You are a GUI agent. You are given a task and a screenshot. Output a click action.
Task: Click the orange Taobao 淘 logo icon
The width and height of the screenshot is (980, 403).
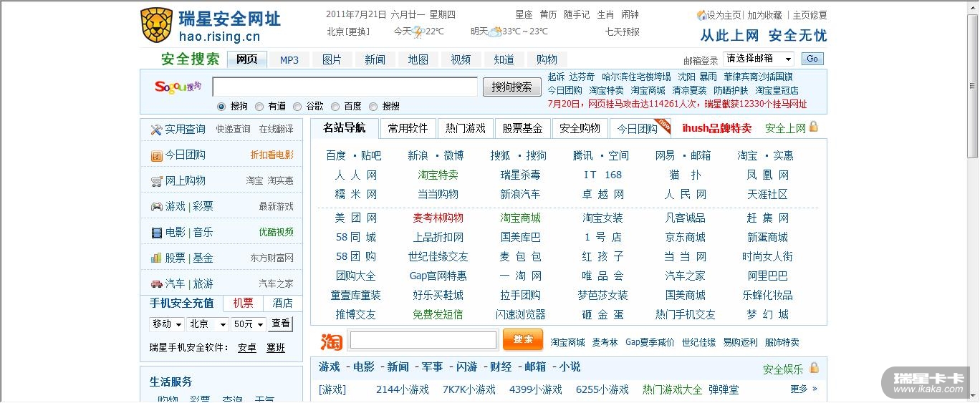[331, 341]
